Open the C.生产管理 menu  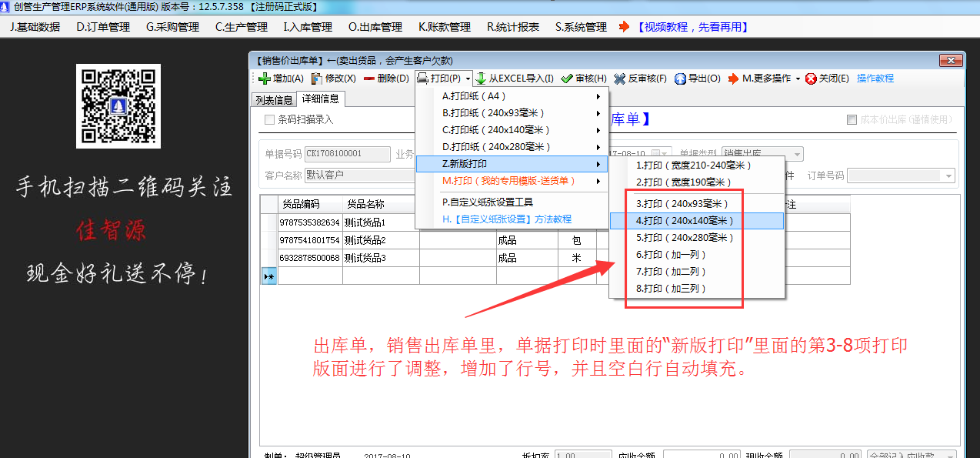(241, 27)
